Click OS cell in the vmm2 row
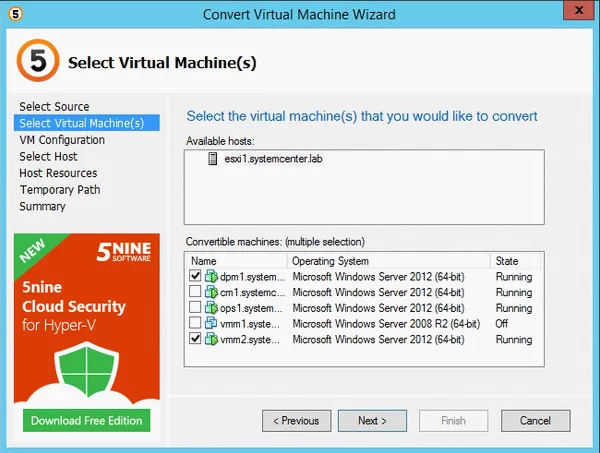The image size is (600, 453). pyautogui.click(x=378, y=339)
